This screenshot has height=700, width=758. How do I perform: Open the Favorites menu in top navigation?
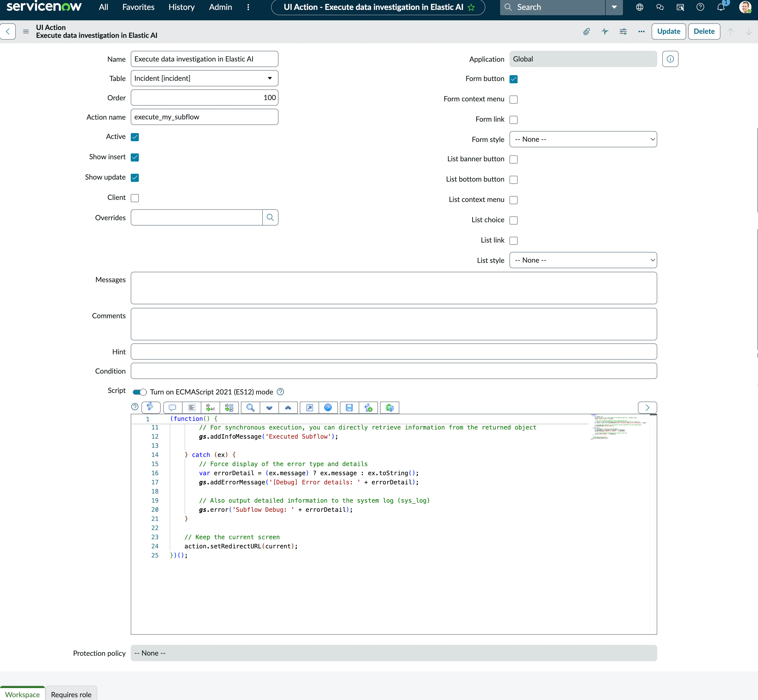138,7
